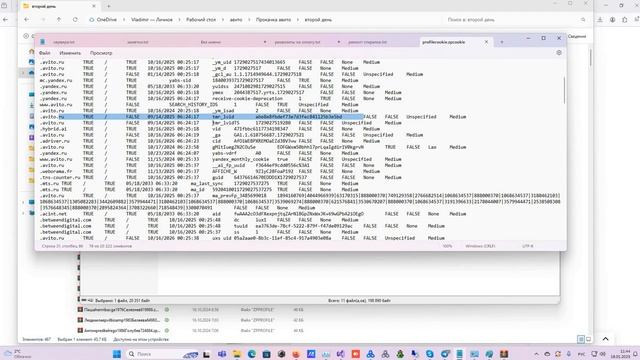Click the .weborama.fr domain text
Image resolution: width=640 pixels, height=360 pixels.
point(56,171)
